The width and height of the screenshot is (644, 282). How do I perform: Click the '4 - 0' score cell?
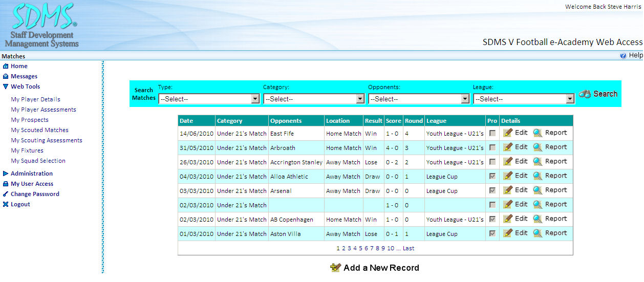point(393,148)
